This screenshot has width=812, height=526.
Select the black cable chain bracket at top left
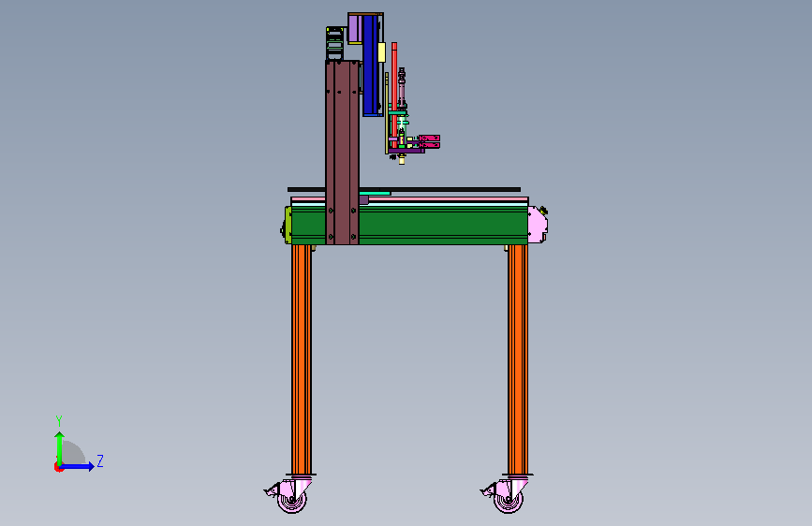point(335,43)
